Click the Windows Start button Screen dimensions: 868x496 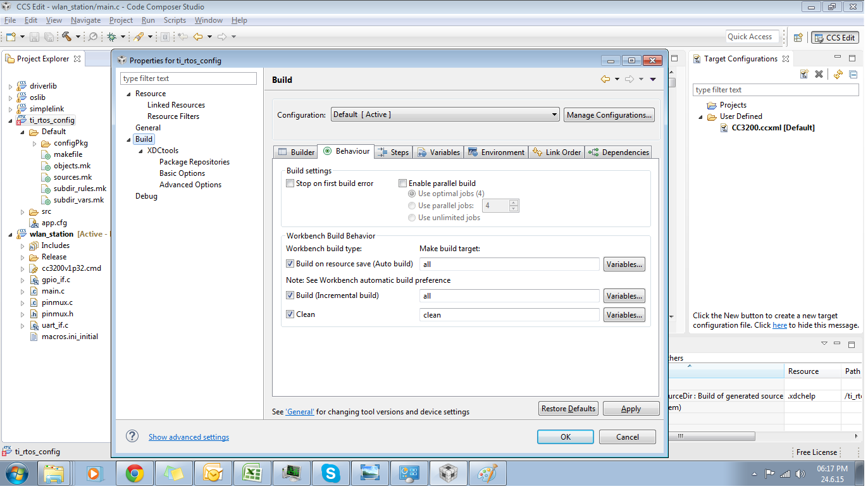coord(15,473)
